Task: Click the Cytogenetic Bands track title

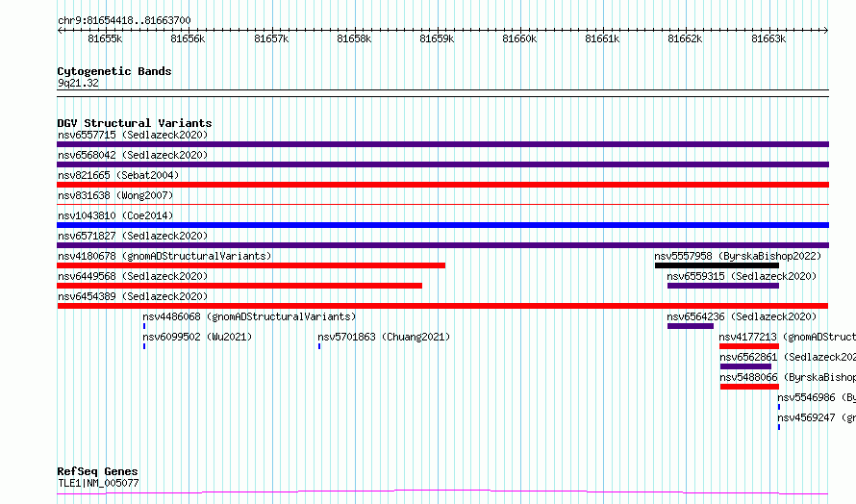Action: pyautogui.click(x=114, y=71)
